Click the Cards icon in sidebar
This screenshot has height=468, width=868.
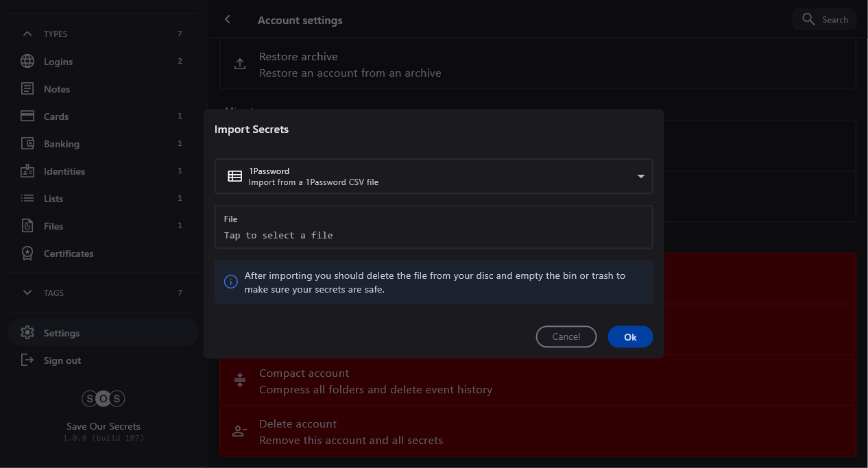pyautogui.click(x=27, y=116)
